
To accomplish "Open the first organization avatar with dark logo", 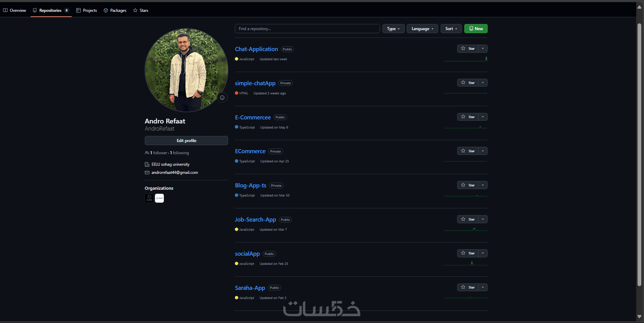I will coord(149,198).
